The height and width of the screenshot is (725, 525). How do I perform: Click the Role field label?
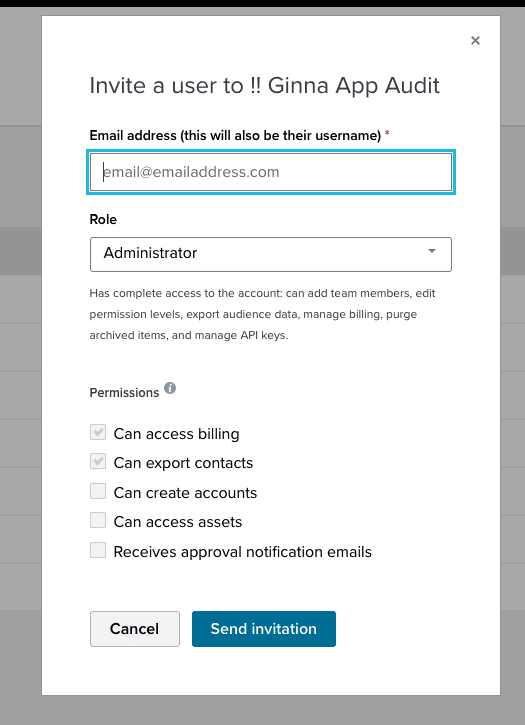[103, 219]
